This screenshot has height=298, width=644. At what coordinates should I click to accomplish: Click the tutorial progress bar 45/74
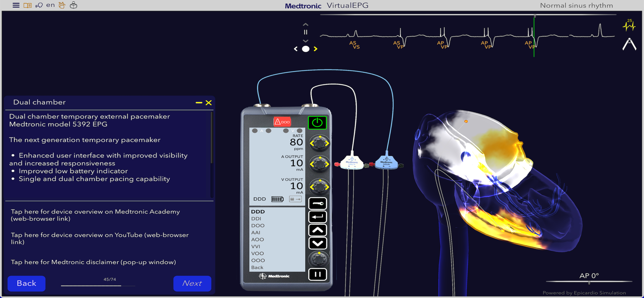click(98, 285)
